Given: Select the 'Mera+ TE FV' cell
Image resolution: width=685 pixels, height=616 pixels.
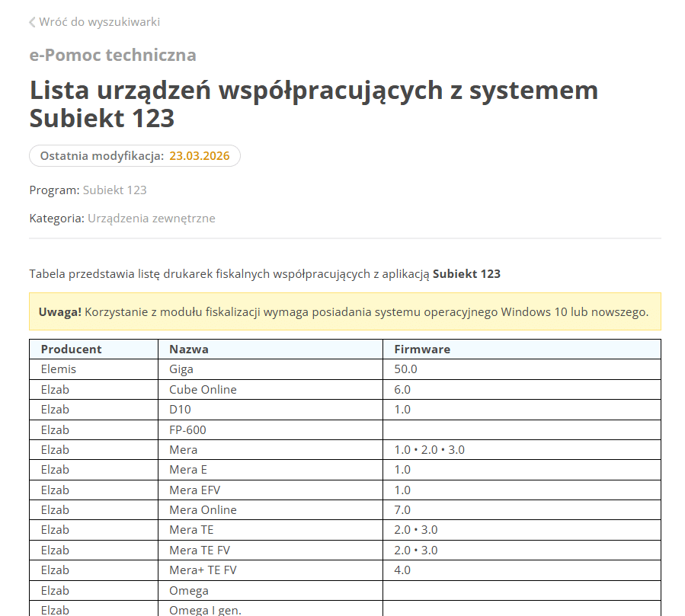Looking at the screenshot, I should point(270,570).
